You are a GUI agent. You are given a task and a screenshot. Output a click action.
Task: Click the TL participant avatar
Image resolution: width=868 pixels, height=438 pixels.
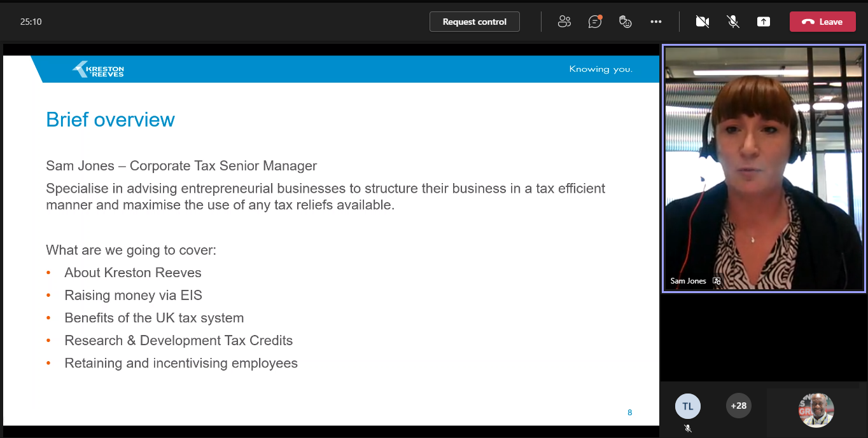pos(688,406)
